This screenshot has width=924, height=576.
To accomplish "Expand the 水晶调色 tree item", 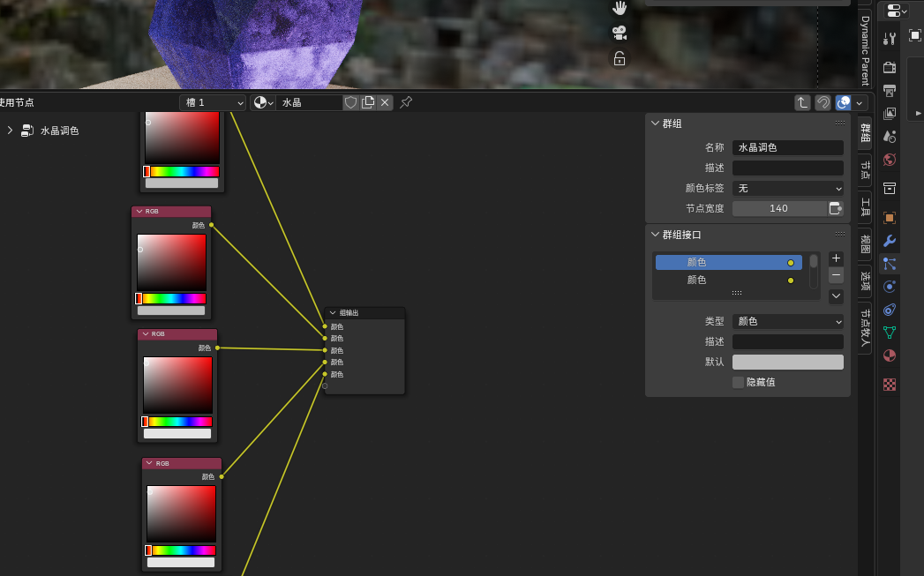I will pos(10,131).
